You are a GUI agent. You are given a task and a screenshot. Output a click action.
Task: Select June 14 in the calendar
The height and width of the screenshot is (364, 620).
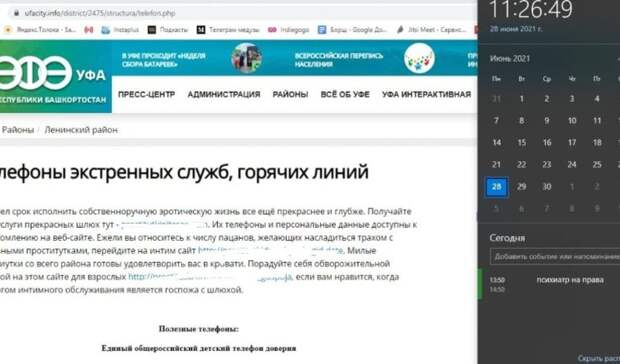496,143
